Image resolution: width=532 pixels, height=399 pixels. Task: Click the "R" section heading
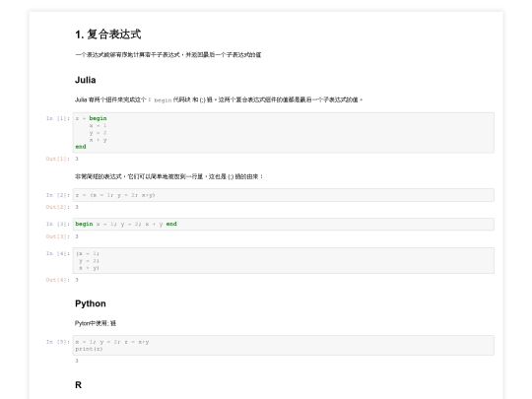[79, 385]
